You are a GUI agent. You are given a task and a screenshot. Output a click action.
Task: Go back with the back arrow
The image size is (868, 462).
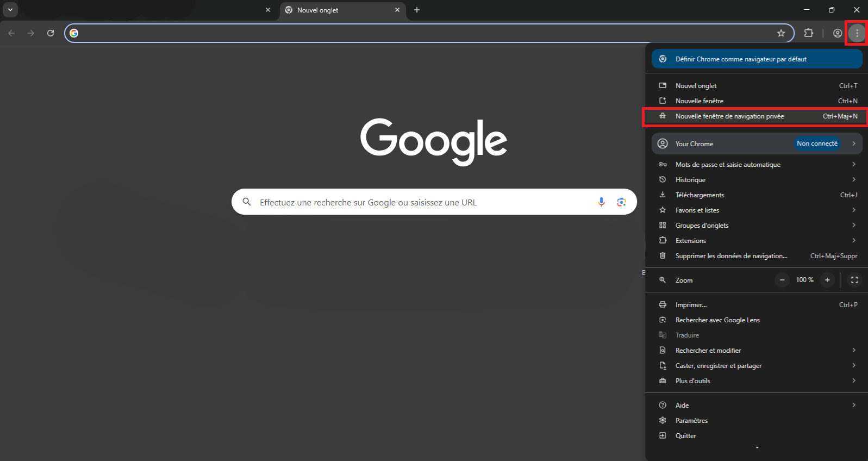click(11, 33)
